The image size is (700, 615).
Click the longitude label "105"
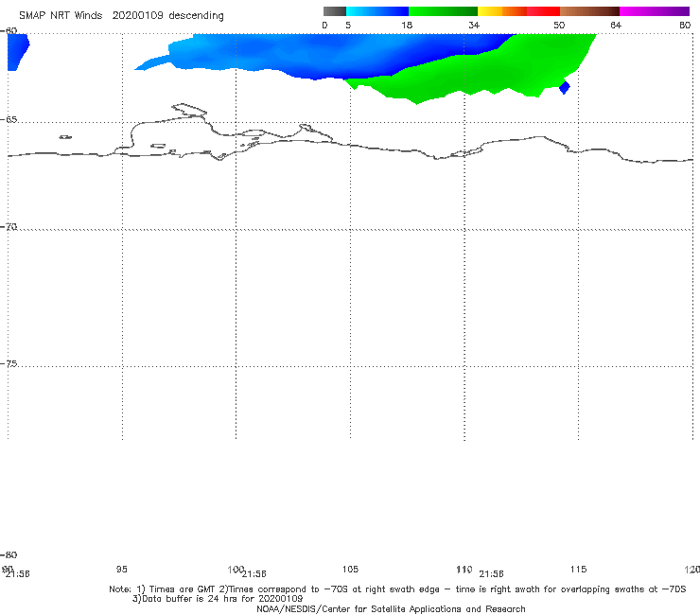350,570
